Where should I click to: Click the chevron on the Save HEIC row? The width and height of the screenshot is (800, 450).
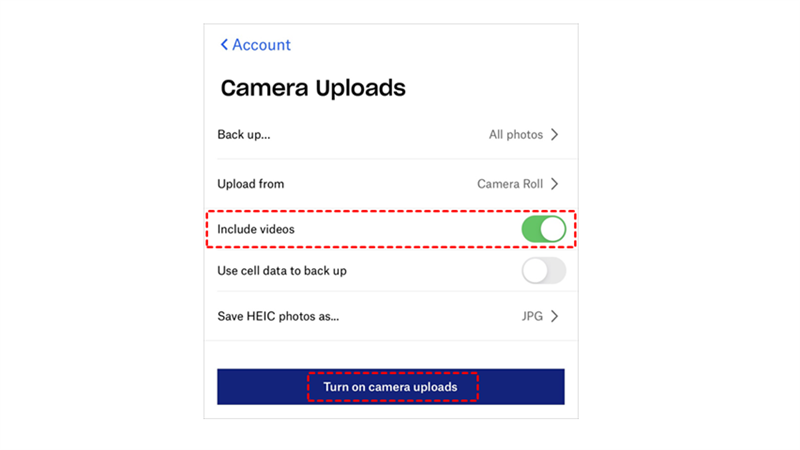[x=555, y=316]
